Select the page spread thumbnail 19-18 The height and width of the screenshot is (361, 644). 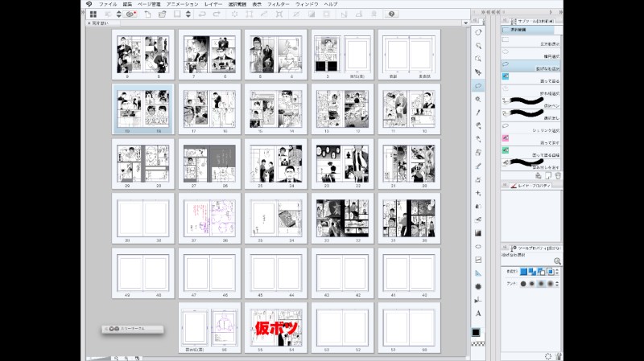[143, 109]
